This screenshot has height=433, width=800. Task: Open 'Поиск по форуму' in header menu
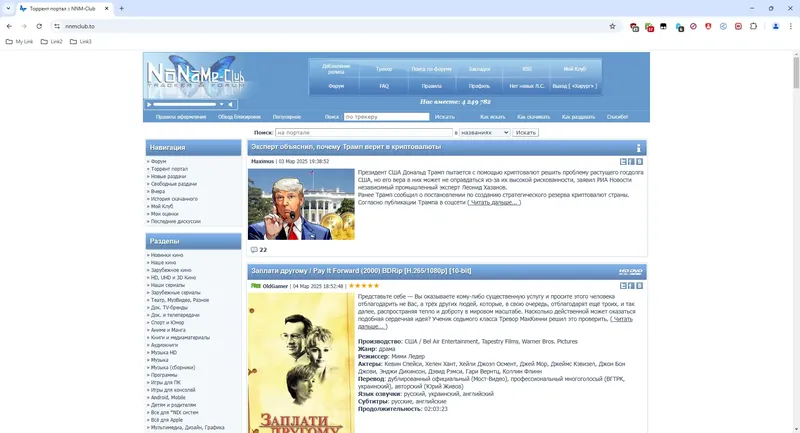[432, 69]
